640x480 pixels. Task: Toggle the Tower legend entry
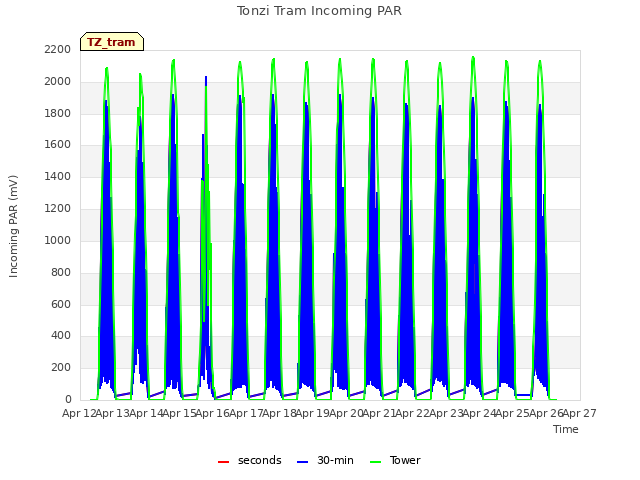(395, 460)
